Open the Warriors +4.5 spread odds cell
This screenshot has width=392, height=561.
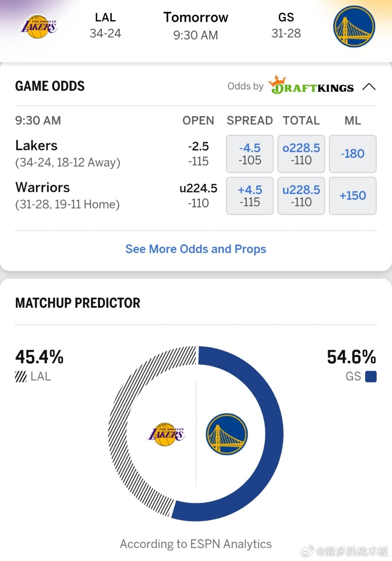[249, 196]
